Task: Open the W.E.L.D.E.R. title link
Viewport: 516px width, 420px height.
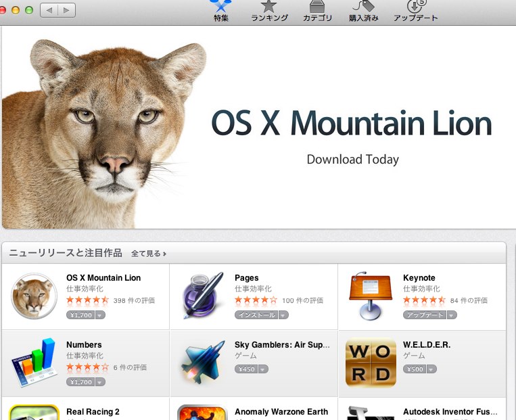Action: (x=427, y=345)
